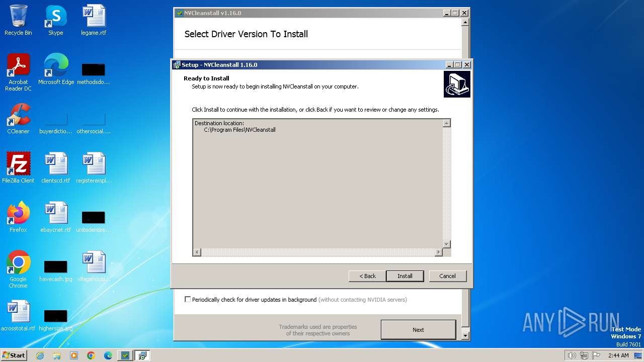Select the clientscd.rtf desktop file
This screenshot has width=644, height=362.
tap(56, 168)
